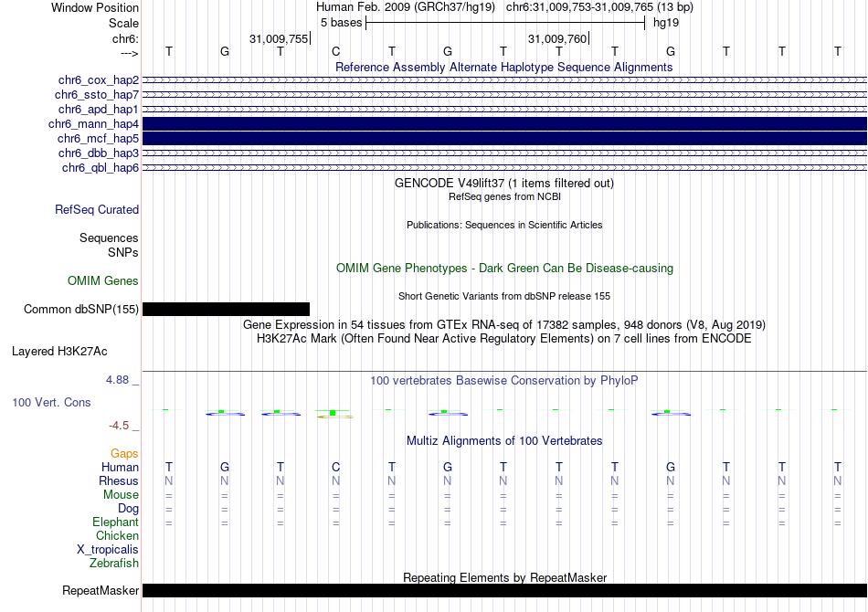The height and width of the screenshot is (612, 868).
Task: Click the 4.88 PhyloP upper scale value
Action: (x=117, y=380)
